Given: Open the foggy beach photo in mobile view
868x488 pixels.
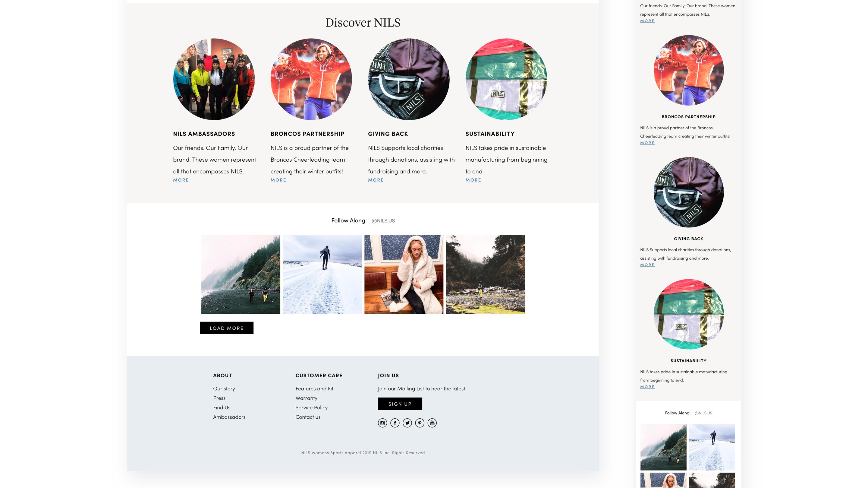Looking at the screenshot, I should tap(663, 447).
